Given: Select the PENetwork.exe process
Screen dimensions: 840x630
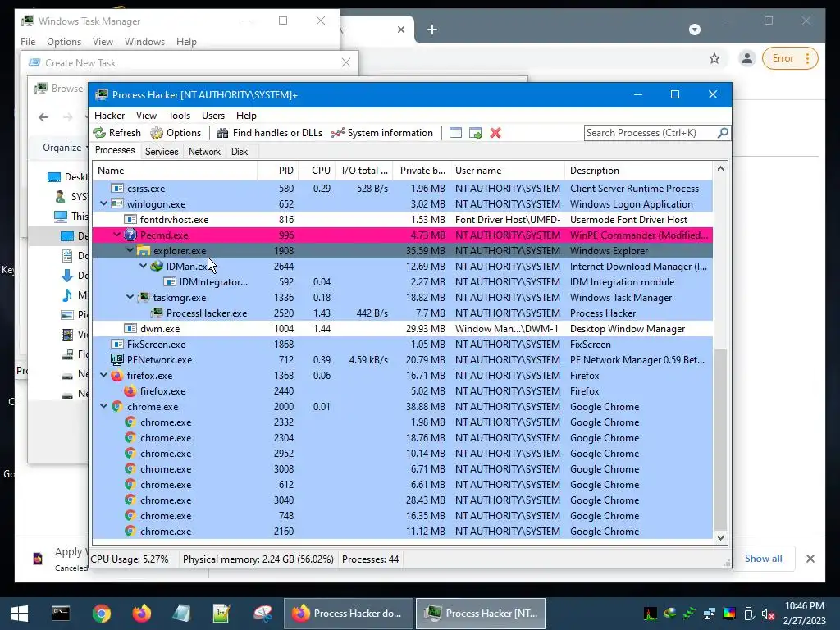Looking at the screenshot, I should pyautogui.click(x=402, y=359).
